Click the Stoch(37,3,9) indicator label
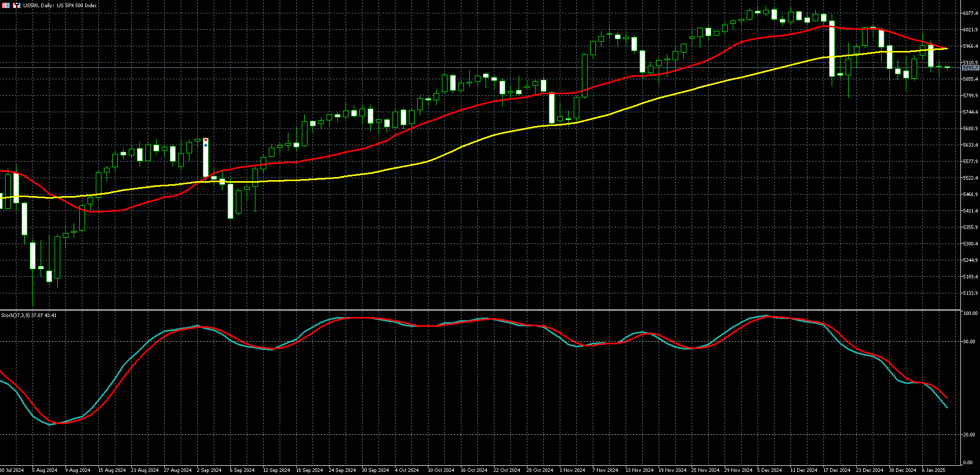The image size is (980, 475). tap(29, 315)
